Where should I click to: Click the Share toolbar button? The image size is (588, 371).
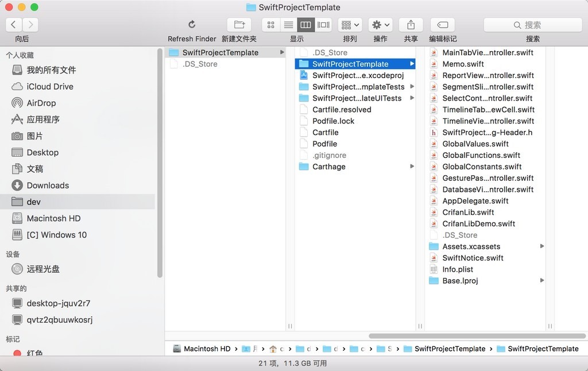411,25
